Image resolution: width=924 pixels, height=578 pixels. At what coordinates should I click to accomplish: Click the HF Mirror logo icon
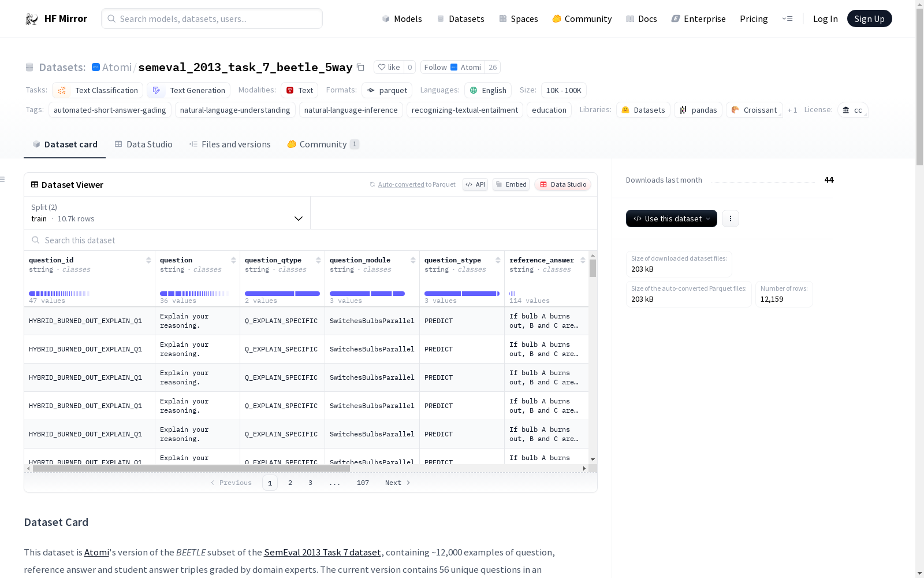coord(32,19)
